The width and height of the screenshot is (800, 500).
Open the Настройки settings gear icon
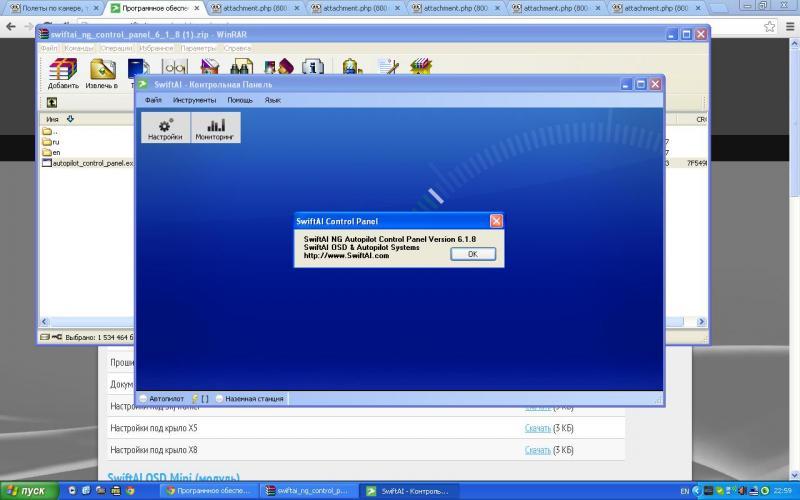pos(165,128)
